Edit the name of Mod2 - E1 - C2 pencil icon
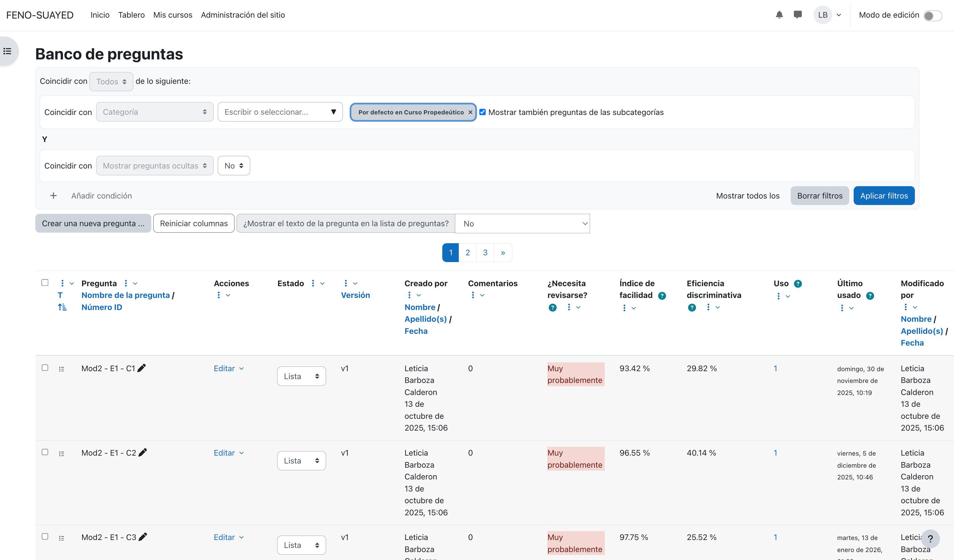Viewport: 954px width, 560px height. point(142,453)
